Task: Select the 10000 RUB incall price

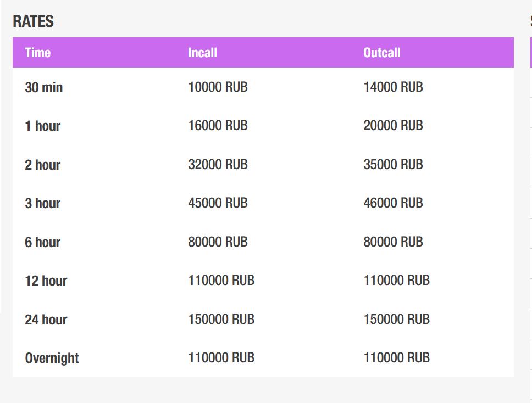Action: pyautogui.click(x=218, y=87)
